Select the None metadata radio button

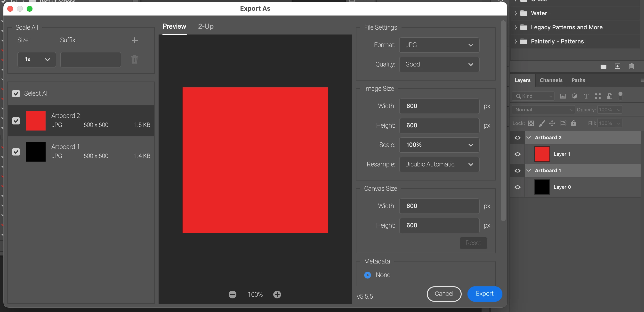[368, 275]
